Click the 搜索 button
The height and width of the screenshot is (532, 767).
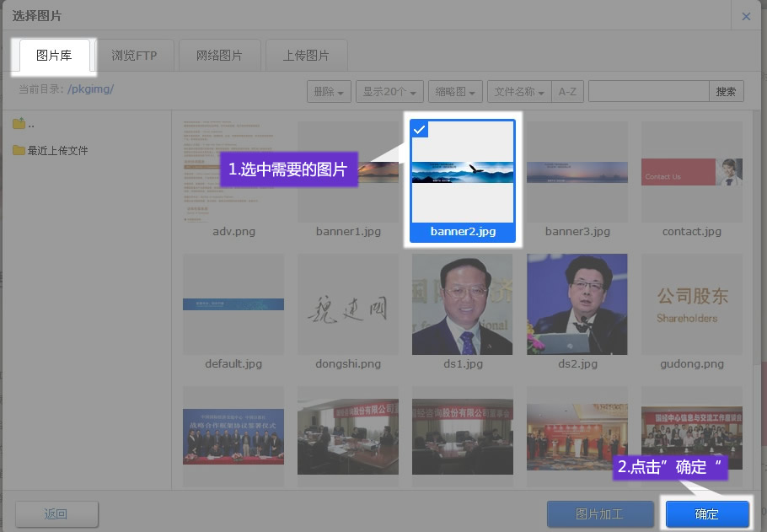point(726,92)
